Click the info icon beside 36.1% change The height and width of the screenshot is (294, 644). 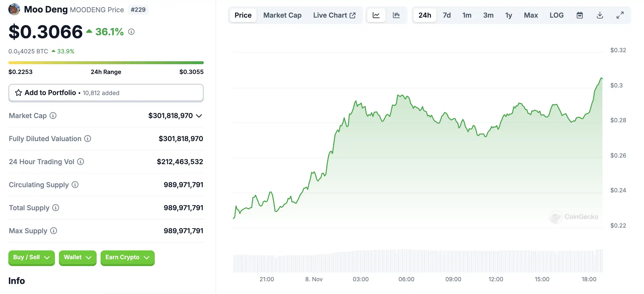coord(131,32)
